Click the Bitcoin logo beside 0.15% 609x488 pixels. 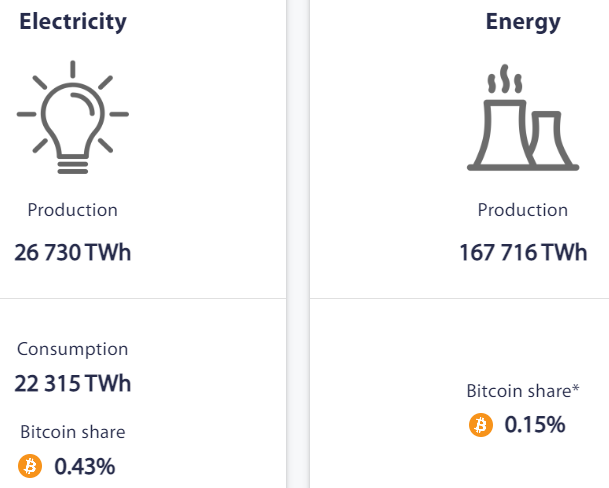point(481,425)
